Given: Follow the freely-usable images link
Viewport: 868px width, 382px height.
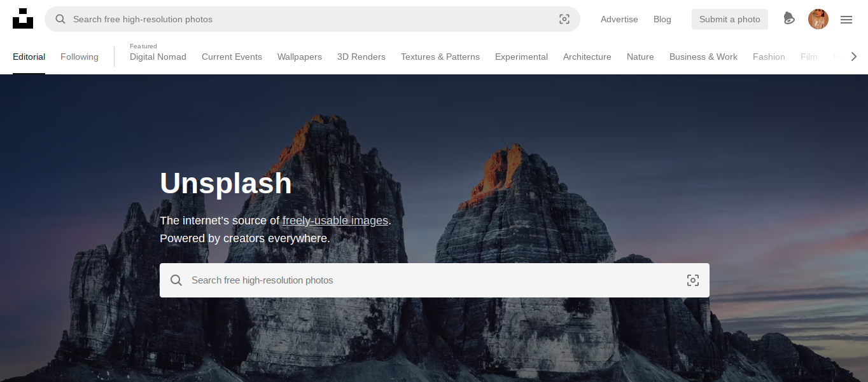Looking at the screenshot, I should pos(335,221).
